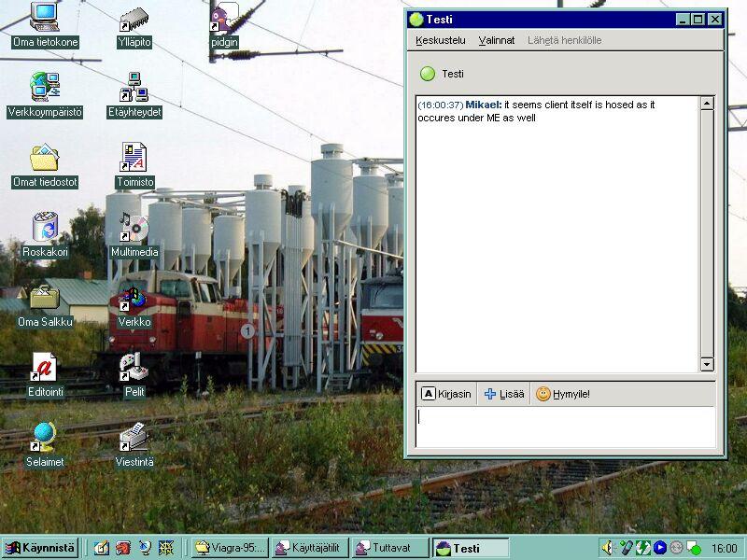Open the Ylläpito desktop shortcut
This screenshot has width=747, height=560.
134,21
